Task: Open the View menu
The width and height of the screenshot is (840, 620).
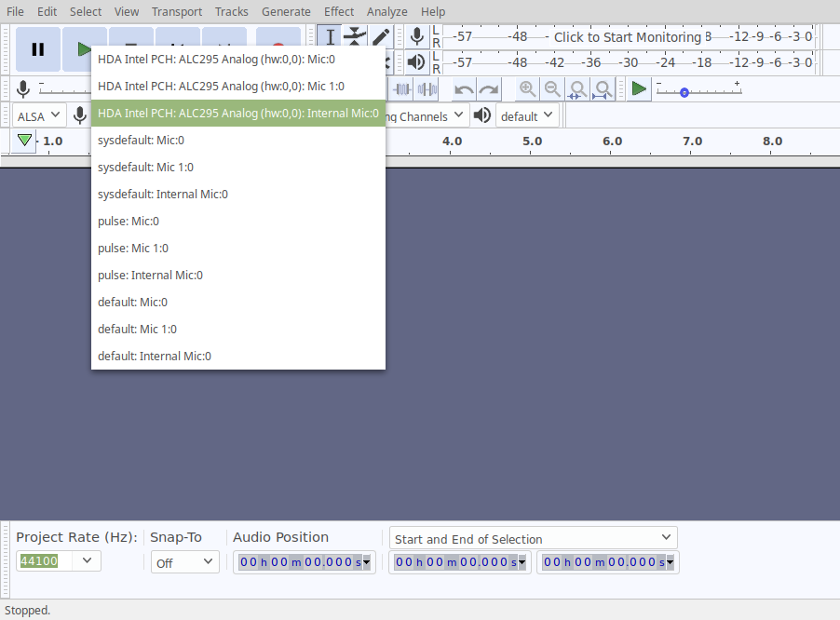Action: click(x=127, y=12)
